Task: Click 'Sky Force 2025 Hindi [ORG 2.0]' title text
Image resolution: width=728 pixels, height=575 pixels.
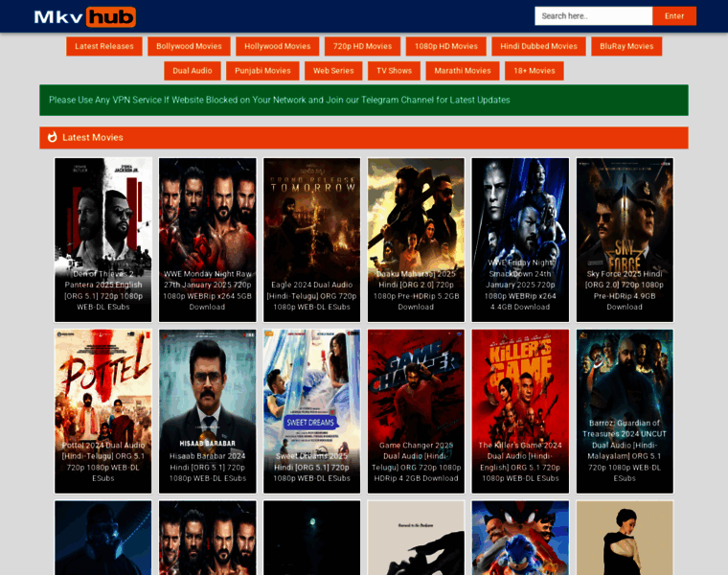Action: point(624,279)
